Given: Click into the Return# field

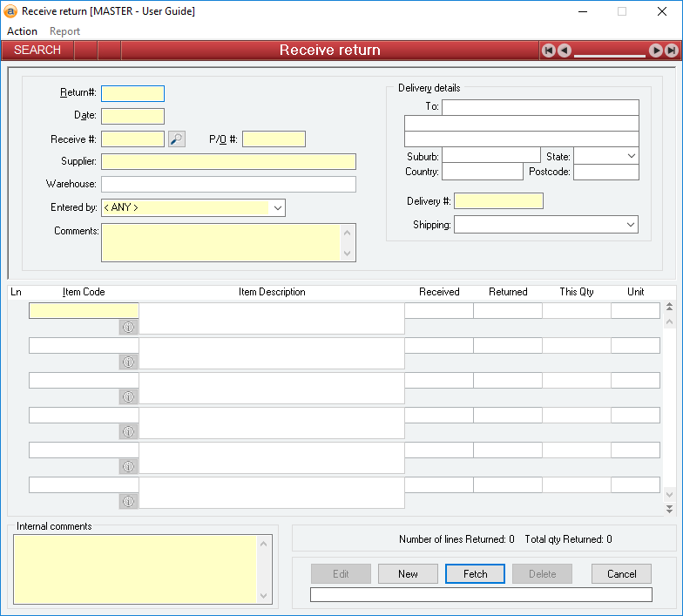Looking at the screenshot, I should [132, 93].
